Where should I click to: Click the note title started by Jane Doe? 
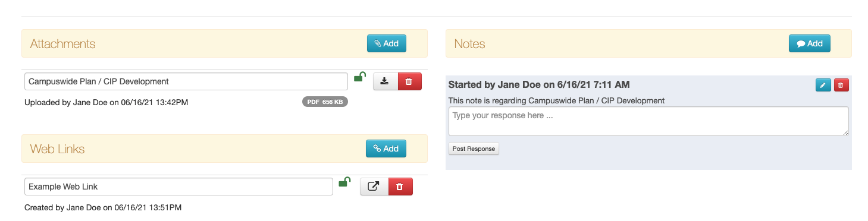click(x=539, y=85)
